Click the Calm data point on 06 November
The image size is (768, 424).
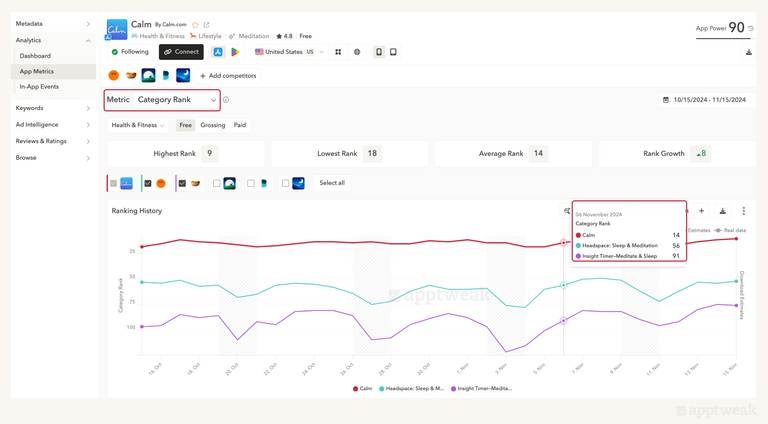[x=563, y=243]
